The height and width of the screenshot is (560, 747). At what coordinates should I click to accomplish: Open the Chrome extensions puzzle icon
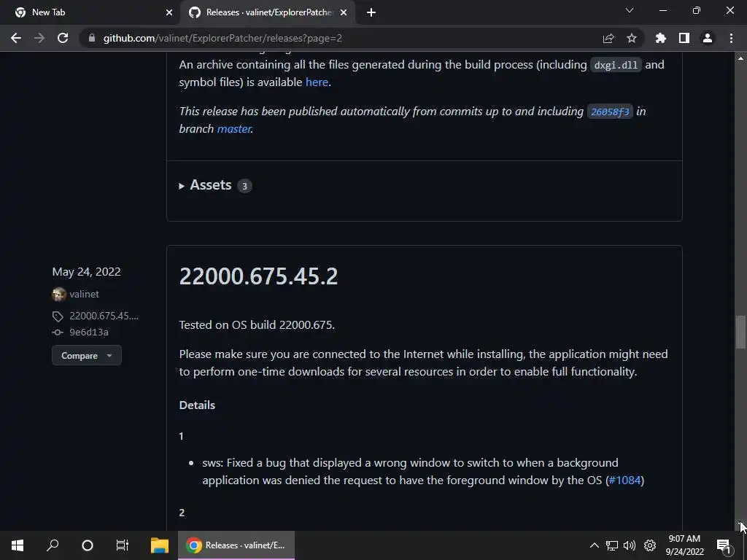click(661, 38)
